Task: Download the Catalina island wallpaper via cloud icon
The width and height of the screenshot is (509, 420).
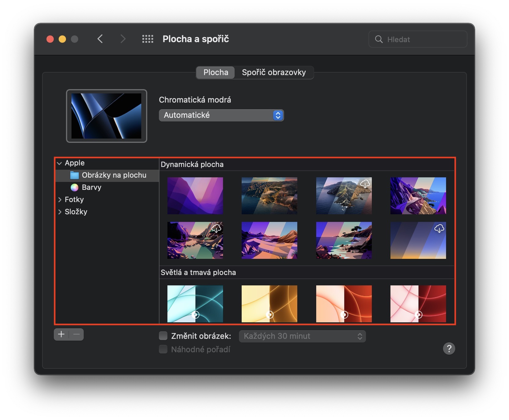Action: pyautogui.click(x=365, y=184)
